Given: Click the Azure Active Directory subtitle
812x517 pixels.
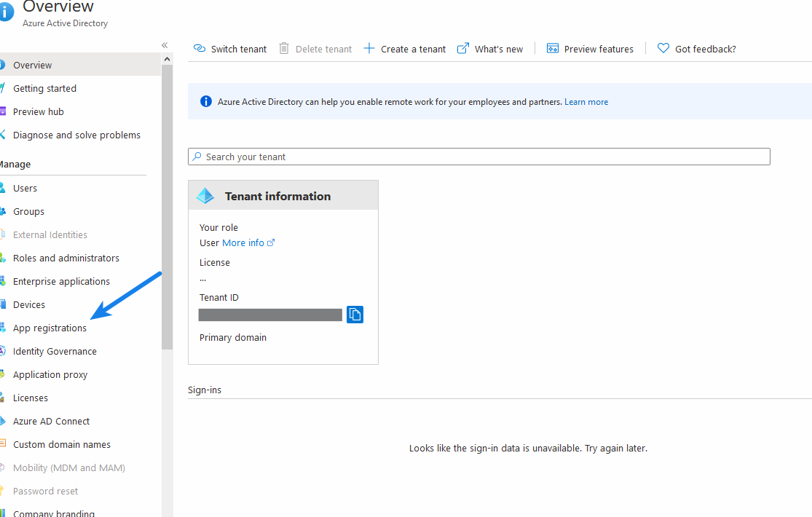Looking at the screenshot, I should click(x=66, y=23).
